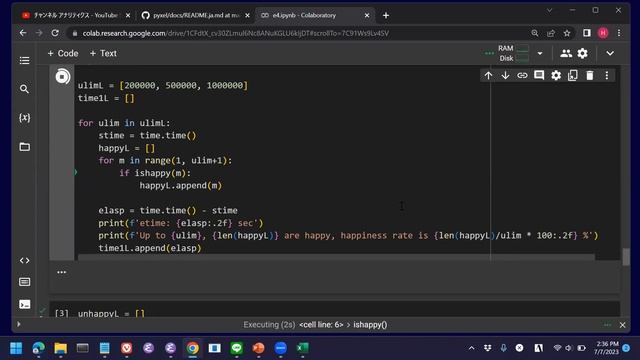Open the tab search chevron
Image resolution: width=640 pixels, height=360 pixels.
tap(549, 10)
